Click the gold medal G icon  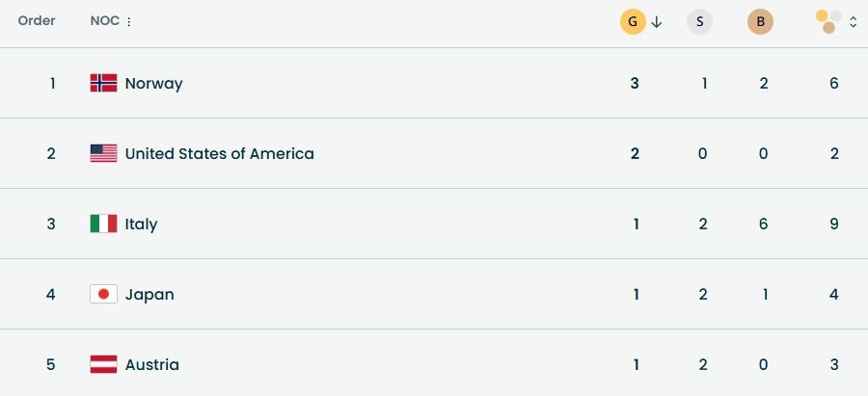633,21
